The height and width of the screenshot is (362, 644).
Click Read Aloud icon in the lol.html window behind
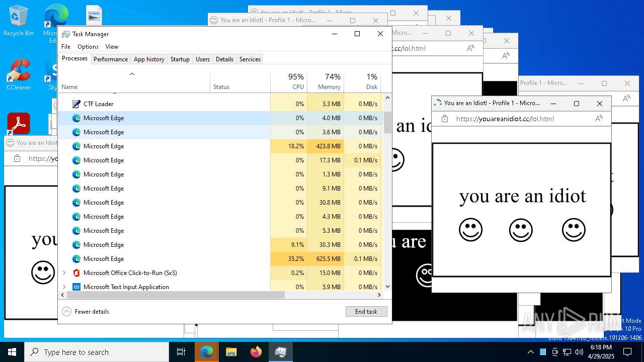470,48
